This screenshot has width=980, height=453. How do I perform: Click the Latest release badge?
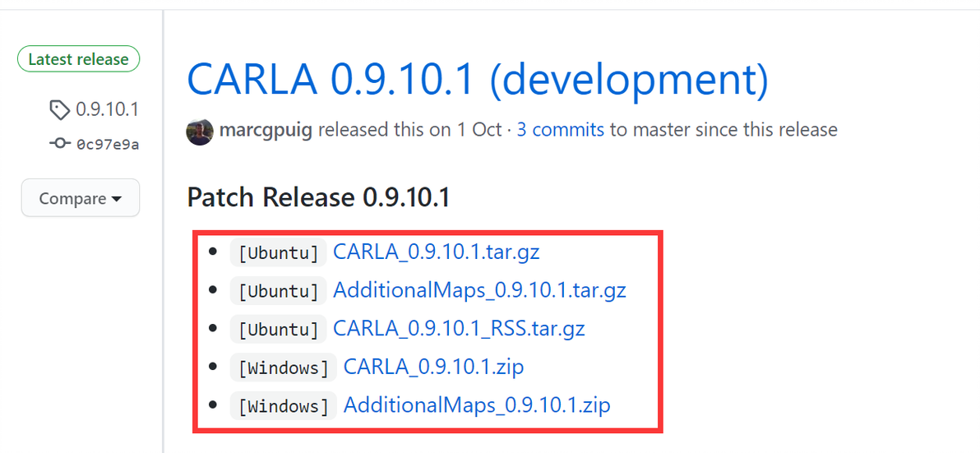[x=78, y=59]
